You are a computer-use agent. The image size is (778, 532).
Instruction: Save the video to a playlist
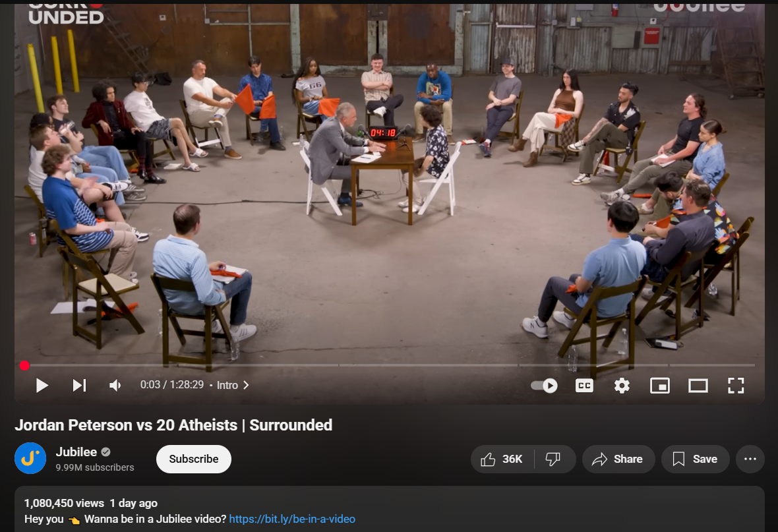point(696,459)
